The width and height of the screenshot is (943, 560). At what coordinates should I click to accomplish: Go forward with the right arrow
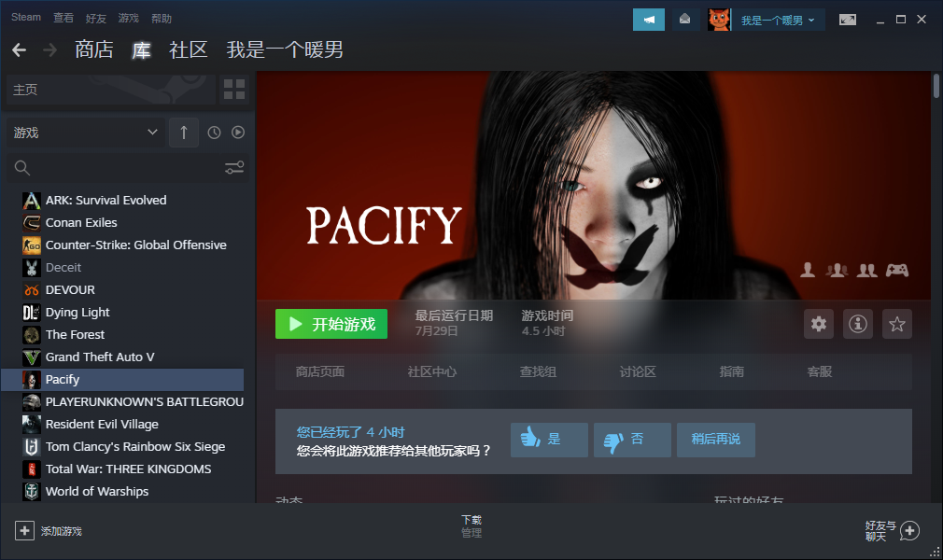pyautogui.click(x=49, y=49)
